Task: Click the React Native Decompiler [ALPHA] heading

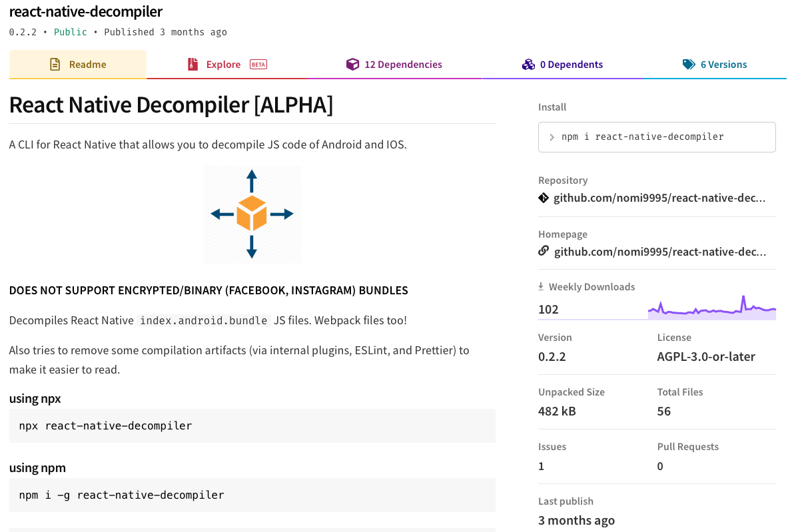Action: coord(171,105)
